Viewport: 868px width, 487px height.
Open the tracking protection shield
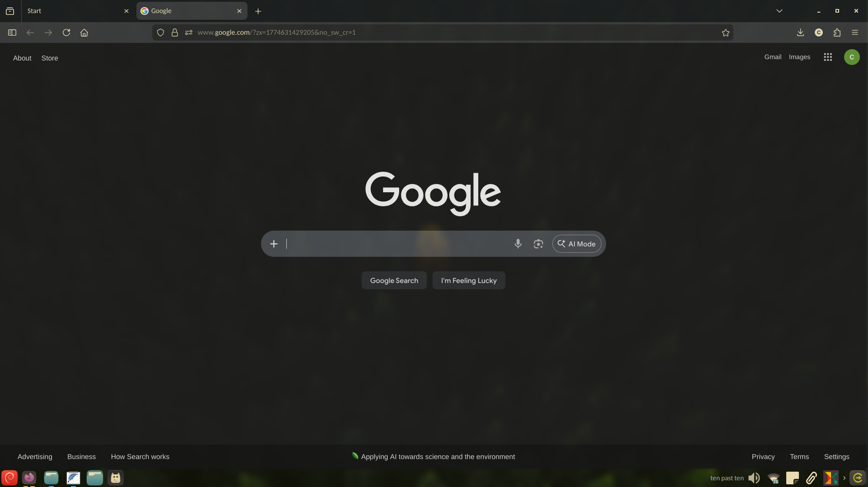pyautogui.click(x=161, y=33)
